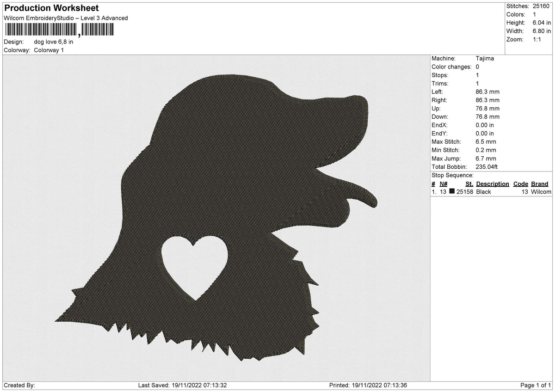Click the Stitches count value 25160
The height and width of the screenshot is (392, 555).
click(x=541, y=6)
